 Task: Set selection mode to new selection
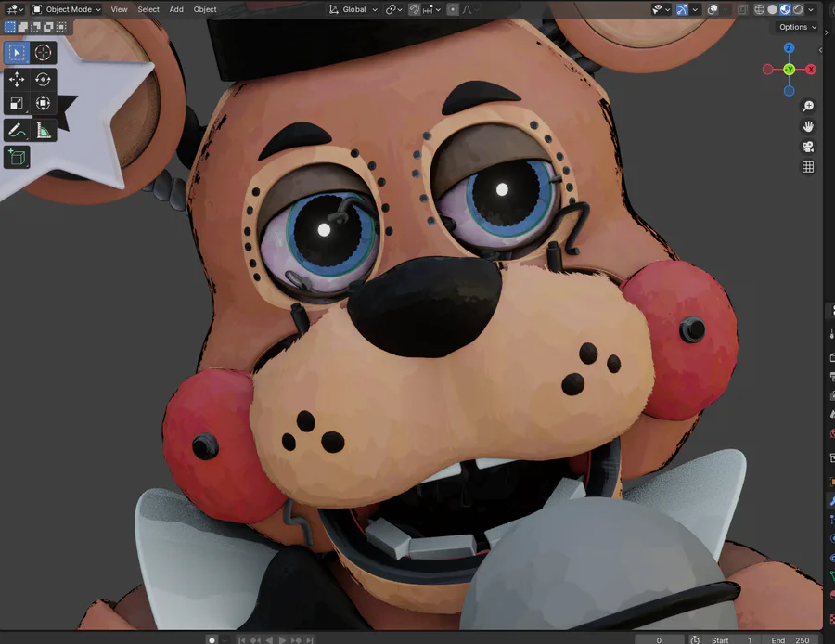point(9,27)
